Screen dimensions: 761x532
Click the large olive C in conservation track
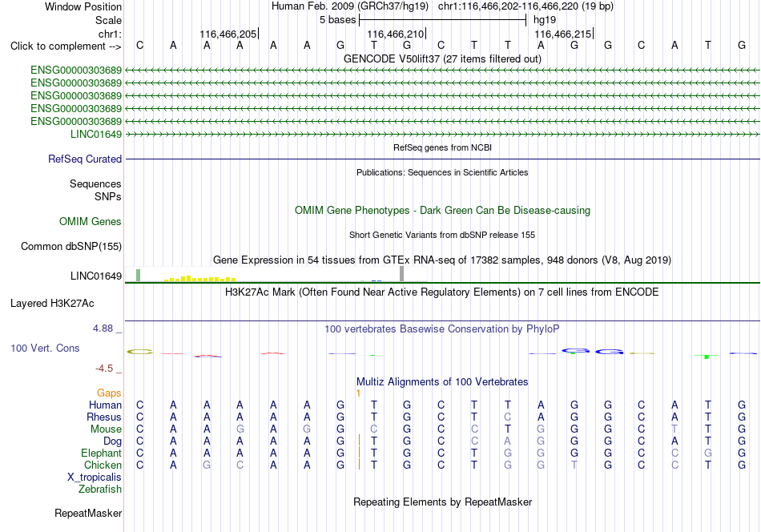(x=139, y=352)
